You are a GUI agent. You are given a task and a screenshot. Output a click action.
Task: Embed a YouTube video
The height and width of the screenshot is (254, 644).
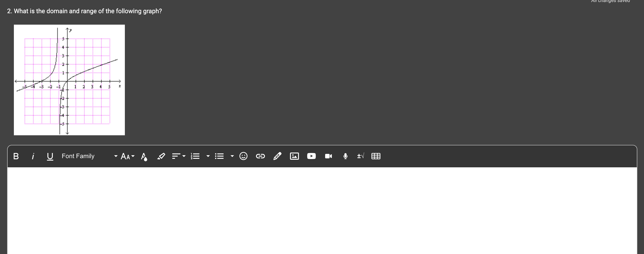pyautogui.click(x=311, y=156)
